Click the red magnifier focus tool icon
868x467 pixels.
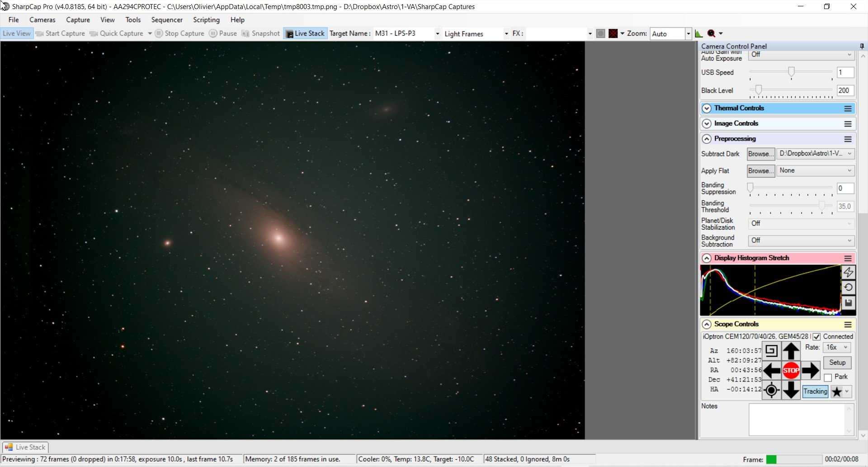712,33
